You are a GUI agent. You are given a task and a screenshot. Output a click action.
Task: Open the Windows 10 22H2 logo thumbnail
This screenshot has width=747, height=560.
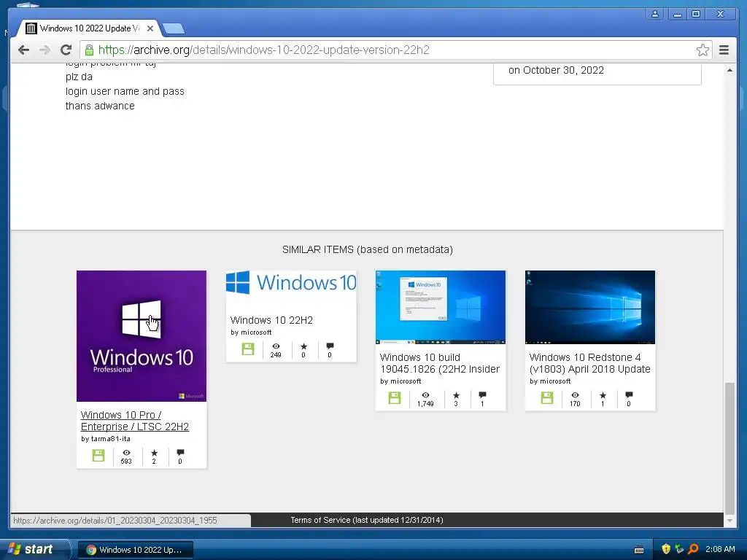tap(291, 283)
